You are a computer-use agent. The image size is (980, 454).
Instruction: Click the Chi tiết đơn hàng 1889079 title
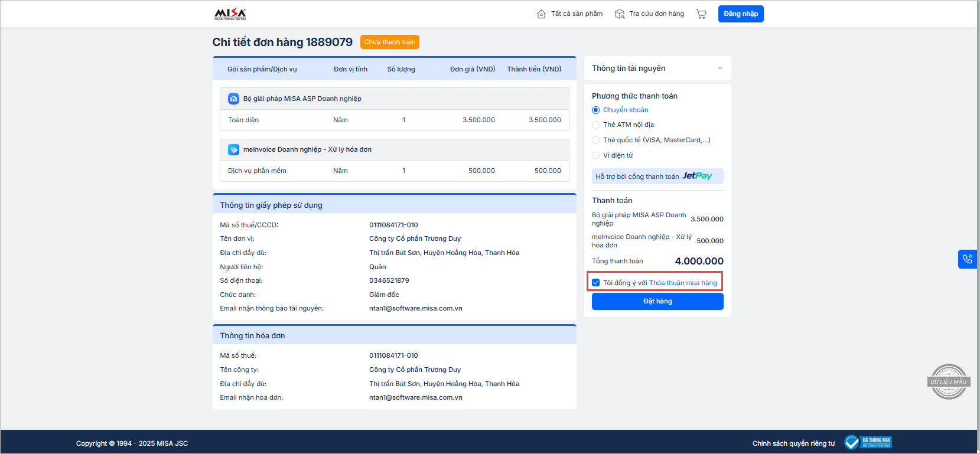tap(282, 42)
